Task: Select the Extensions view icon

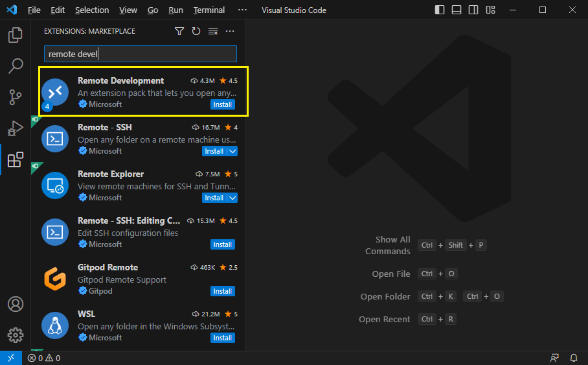Action: 16,159
